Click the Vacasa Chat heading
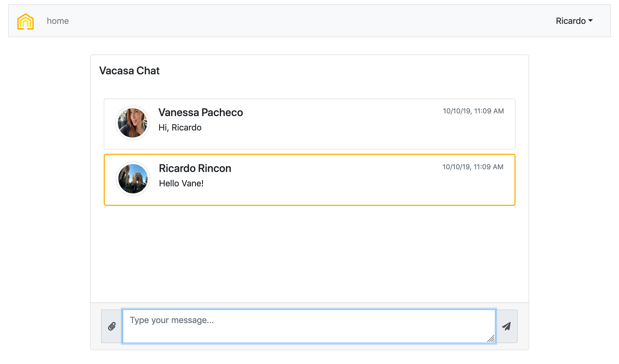This screenshot has height=364, width=619. click(129, 71)
